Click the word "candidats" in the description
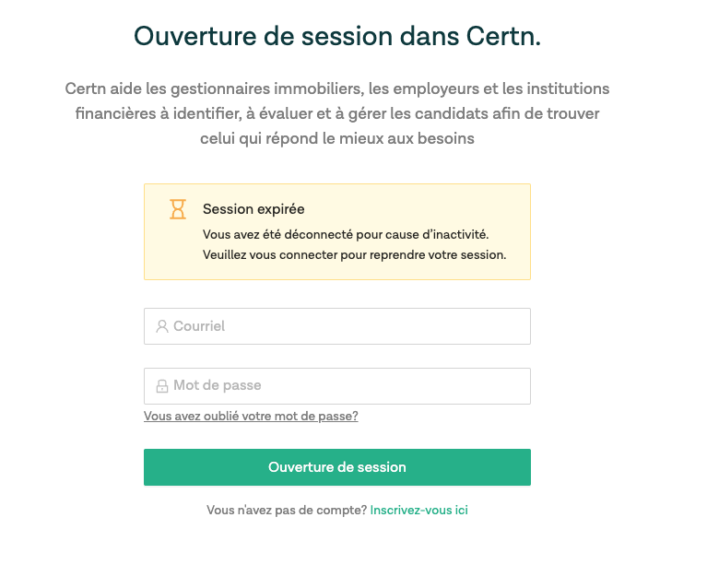 448,113
